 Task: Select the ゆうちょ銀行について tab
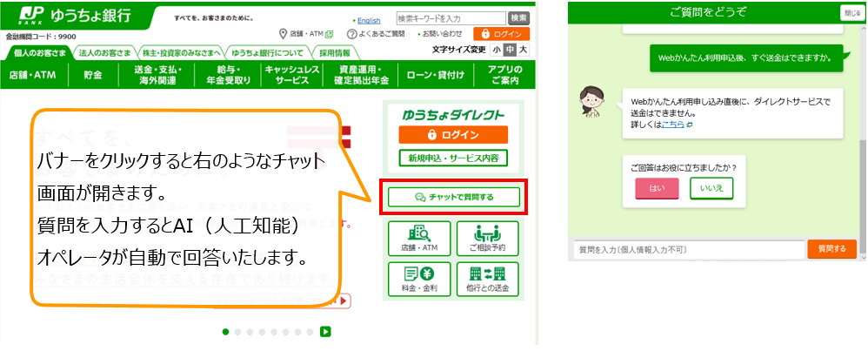coord(268,53)
